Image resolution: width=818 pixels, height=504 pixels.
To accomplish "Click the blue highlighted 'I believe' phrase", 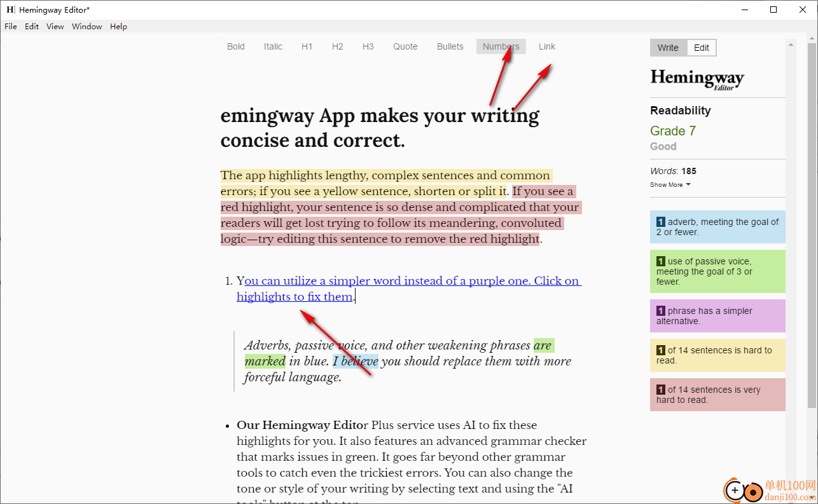I will (356, 361).
